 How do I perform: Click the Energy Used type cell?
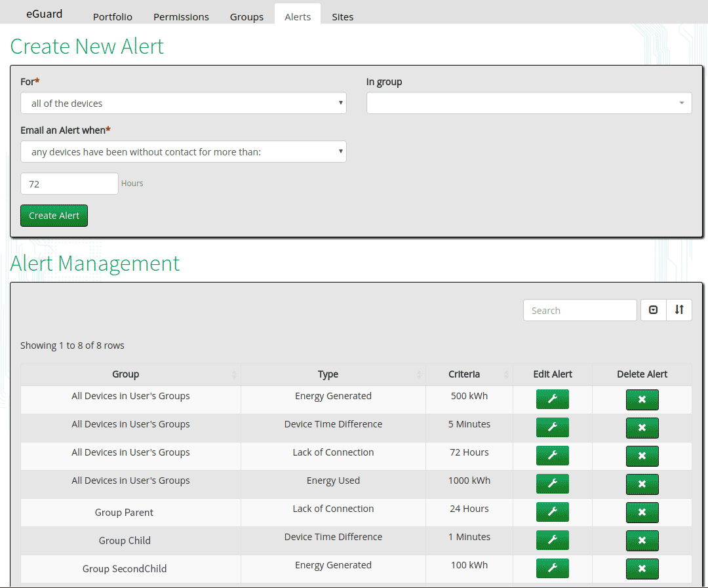[x=333, y=484]
